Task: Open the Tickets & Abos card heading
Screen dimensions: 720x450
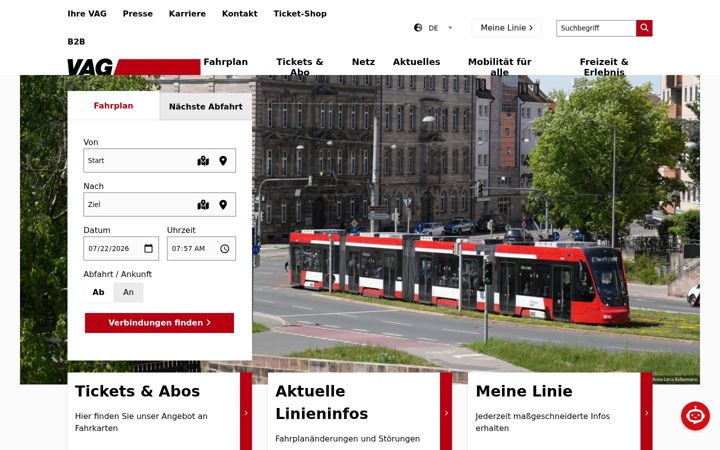Action: click(137, 391)
